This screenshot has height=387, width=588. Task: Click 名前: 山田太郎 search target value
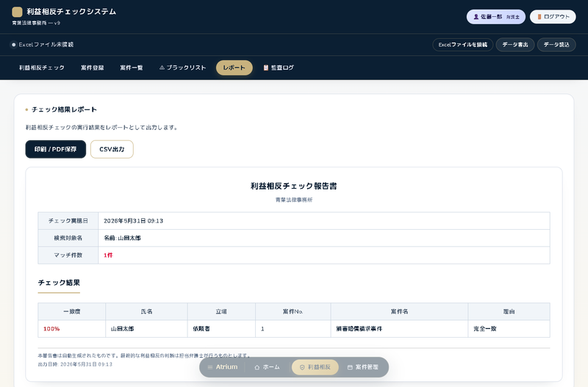(122, 238)
